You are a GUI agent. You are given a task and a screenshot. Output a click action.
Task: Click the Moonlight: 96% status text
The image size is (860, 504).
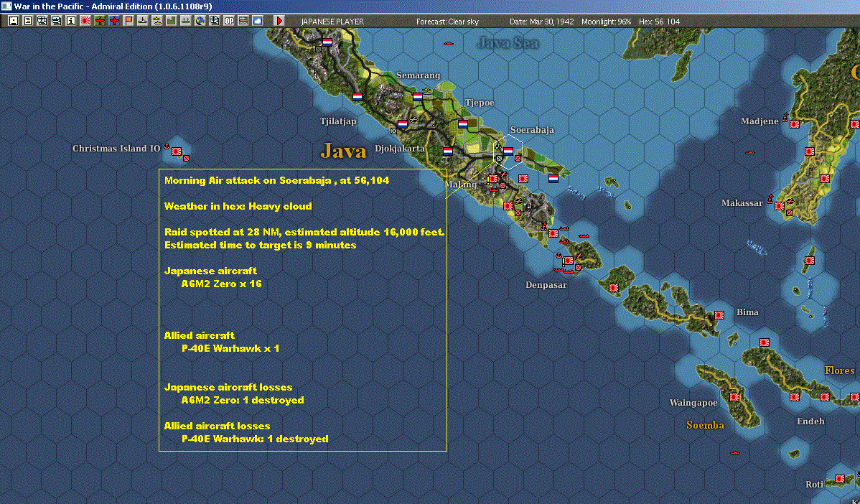pos(606,22)
